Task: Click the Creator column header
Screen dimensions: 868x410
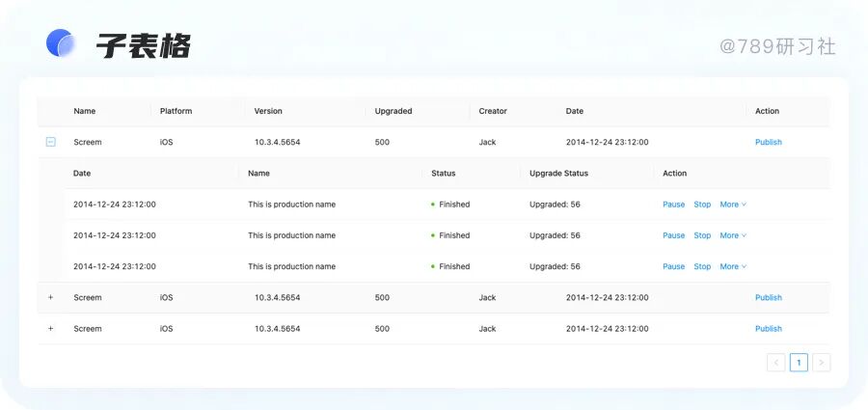Action: click(493, 111)
